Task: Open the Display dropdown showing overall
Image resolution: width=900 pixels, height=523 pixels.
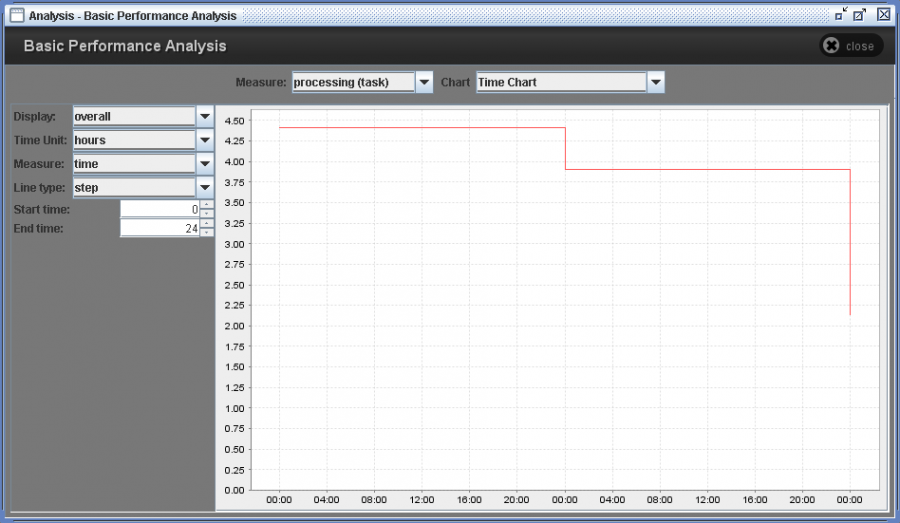Action: [205, 117]
